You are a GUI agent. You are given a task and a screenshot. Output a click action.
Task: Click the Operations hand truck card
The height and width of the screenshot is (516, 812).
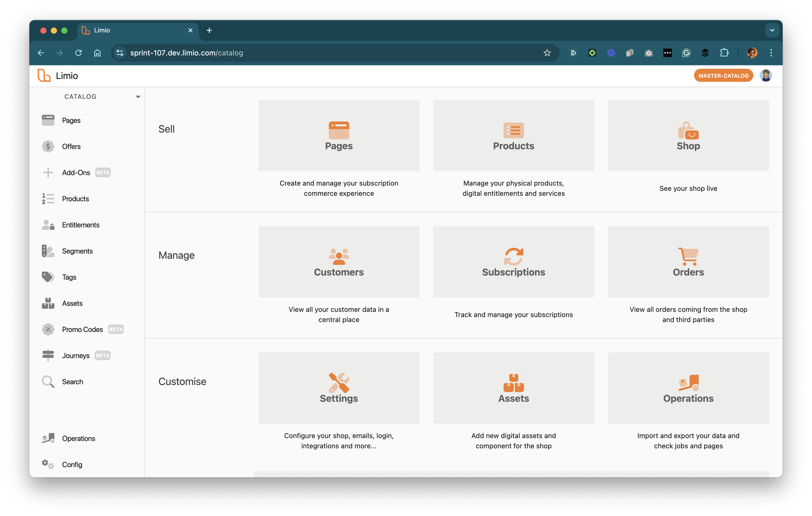688,388
